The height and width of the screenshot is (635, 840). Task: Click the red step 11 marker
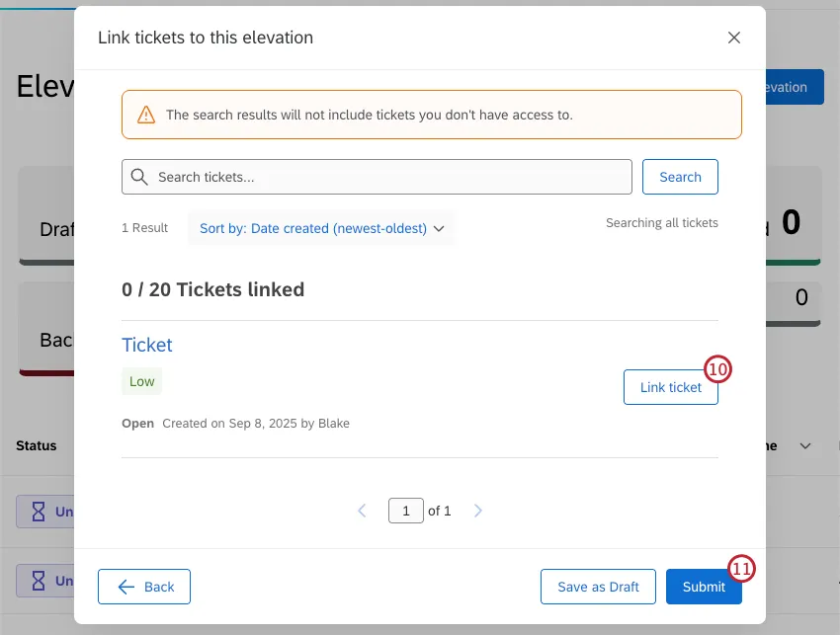click(x=741, y=568)
